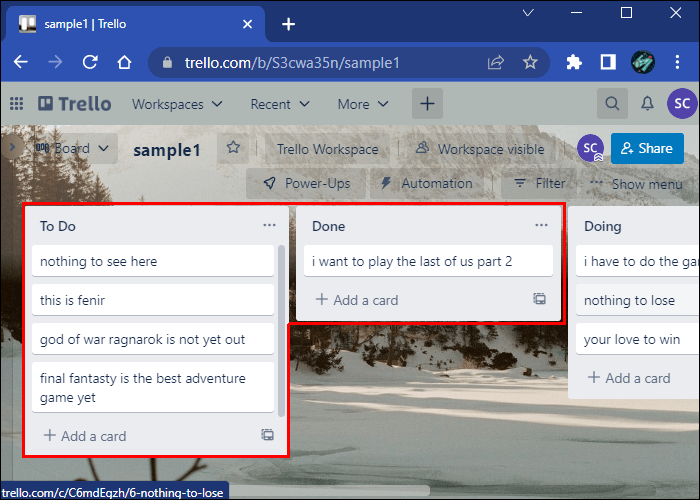700x500 pixels.
Task: Open the Trello apps grid switcher
Action: (x=17, y=104)
